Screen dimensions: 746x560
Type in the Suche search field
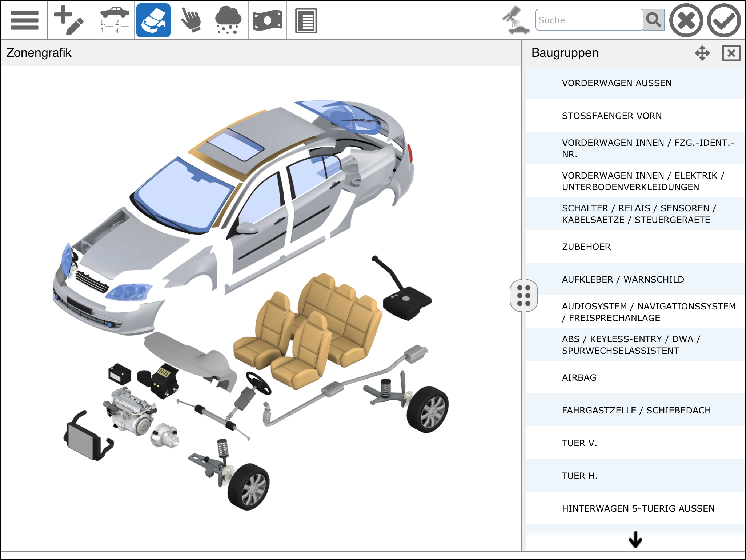click(589, 20)
